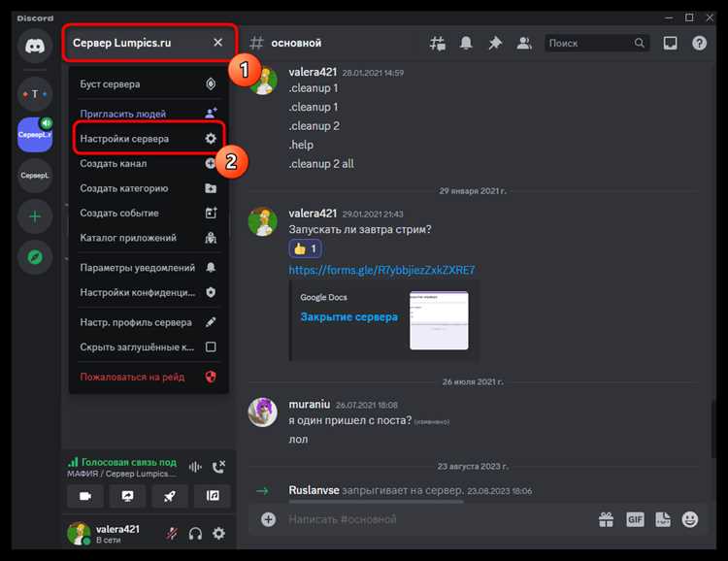Viewport: 728px width, 561px height.
Task: Open the forms.gle link in the message
Action: 381,270
